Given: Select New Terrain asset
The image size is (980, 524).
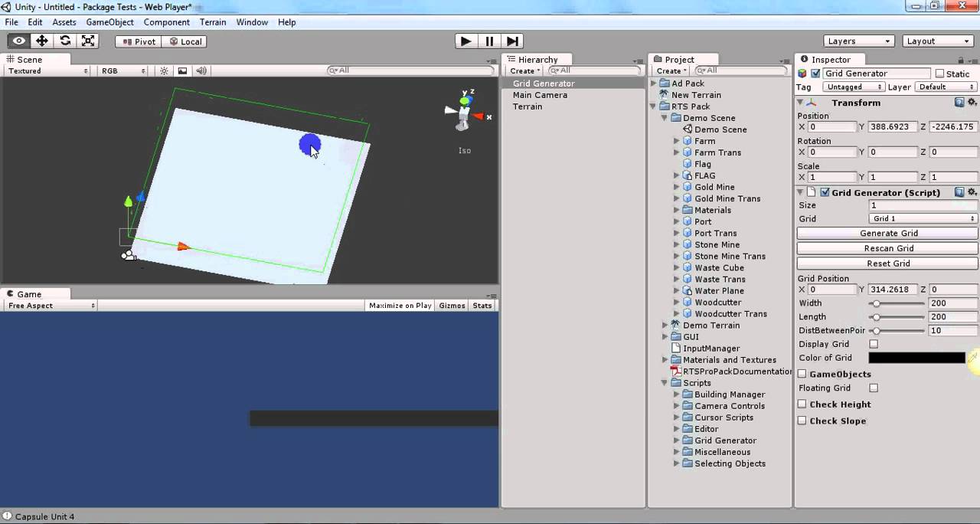Looking at the screenshot, I should point(696,95).
